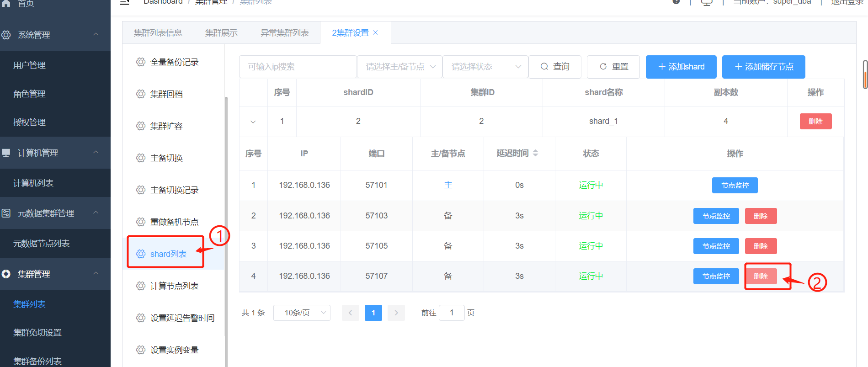Open the 10条/页 page size dropdown
The width and height of the screenshot is (868, 367).
click(x=302, y=313)
